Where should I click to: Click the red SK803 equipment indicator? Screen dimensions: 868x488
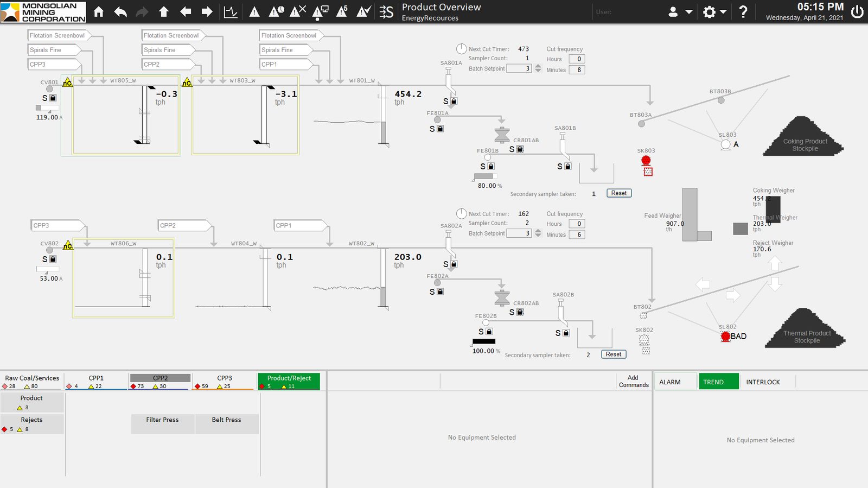pyautogui.click(x=646, y=160)
